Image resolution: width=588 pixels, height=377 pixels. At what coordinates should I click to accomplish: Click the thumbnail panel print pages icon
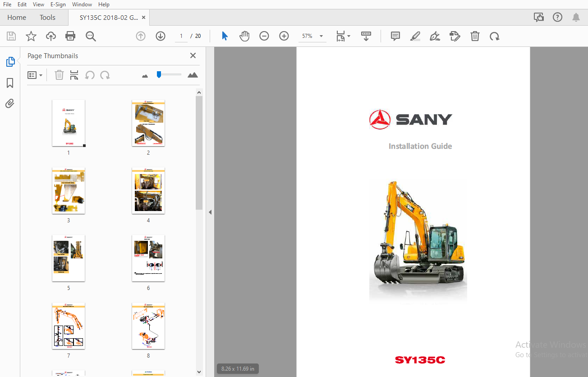(x=74, y=75)
